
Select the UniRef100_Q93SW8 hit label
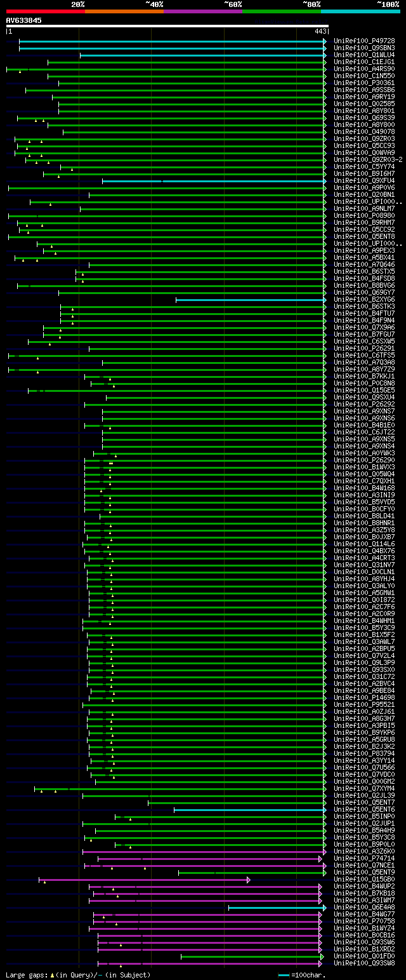pos(364,963)
